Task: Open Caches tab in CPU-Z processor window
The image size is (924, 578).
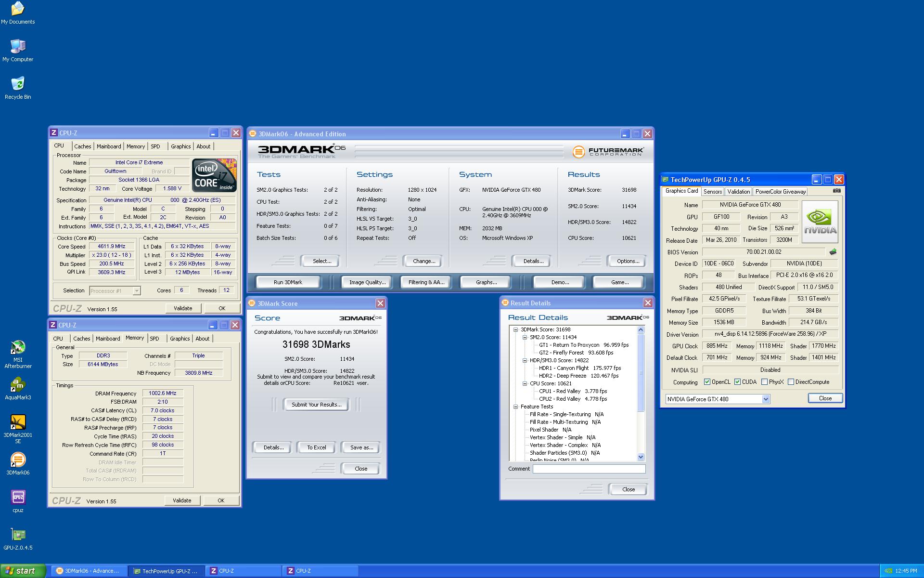Action: point(83,146)
